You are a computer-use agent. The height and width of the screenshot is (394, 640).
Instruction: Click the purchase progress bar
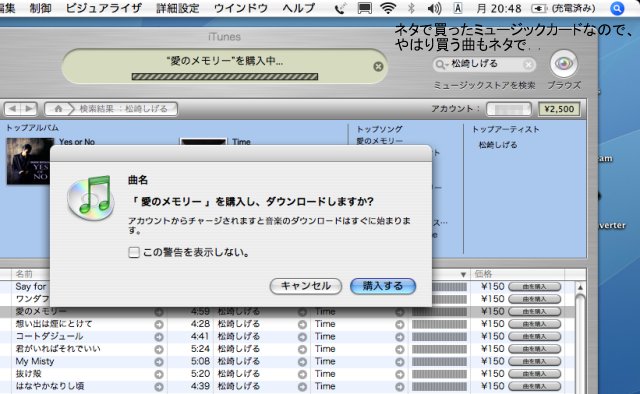click(x=224, y=76)
